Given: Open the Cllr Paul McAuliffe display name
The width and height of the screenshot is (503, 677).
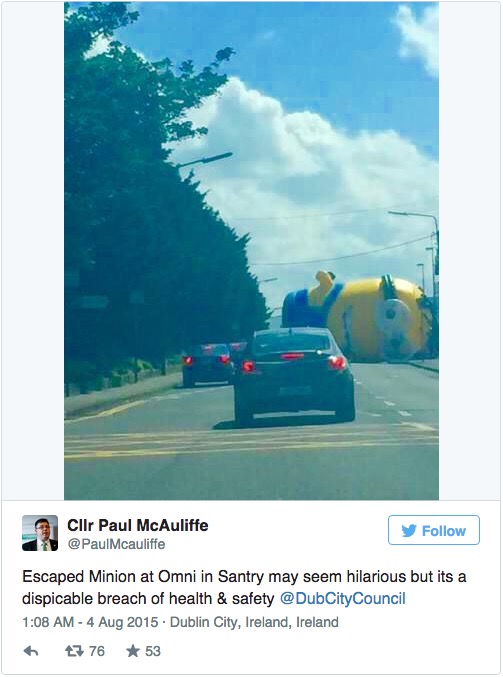Looking at the screenshot, I should point(138,525).
